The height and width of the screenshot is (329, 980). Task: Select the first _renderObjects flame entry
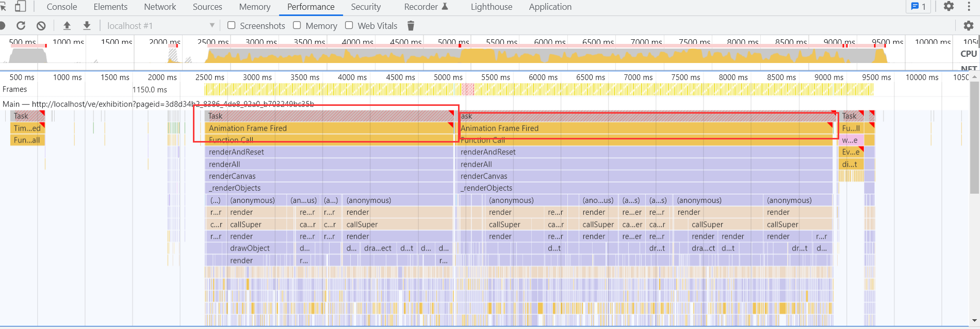[329, 188]
